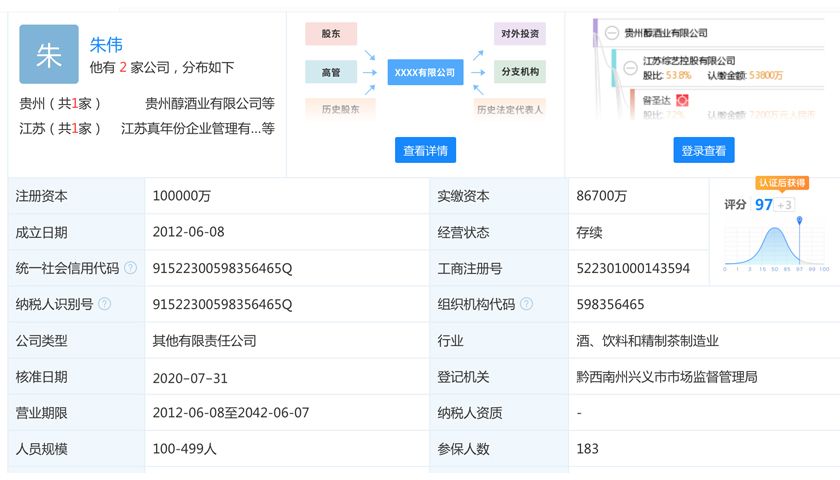This screenshot has width=840, height=480.
Task: Collapse the 江苏综艺控股有限公司 tree node
Action: tap(631, 68)
